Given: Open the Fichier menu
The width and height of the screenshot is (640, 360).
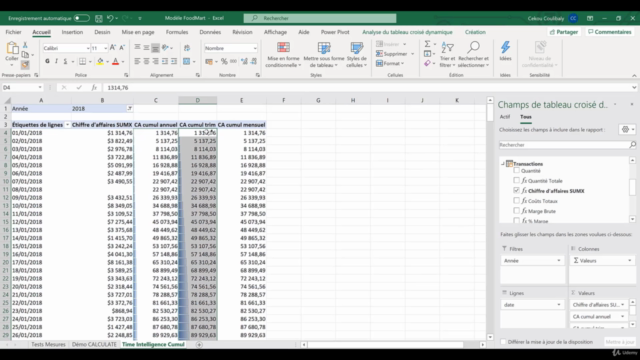Looking at the screenshot, I should coord(13,32).
